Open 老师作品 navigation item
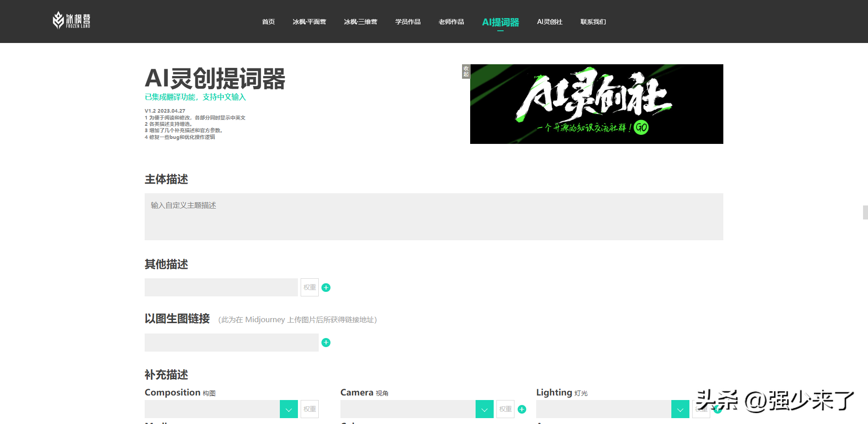Viewport: 868px width, 424px height. 451,22
